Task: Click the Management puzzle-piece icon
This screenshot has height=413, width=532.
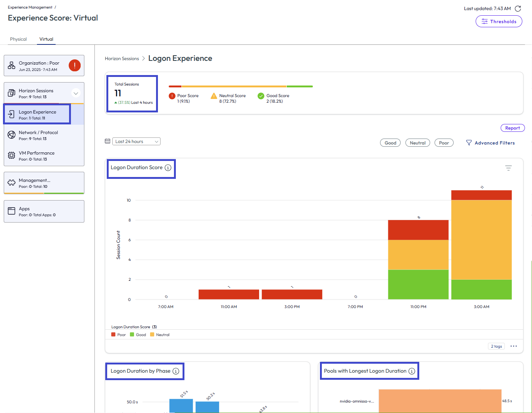Action: [12, 183]
